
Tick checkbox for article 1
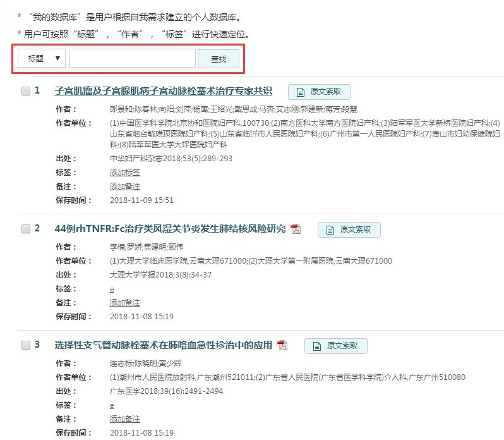tap(26, 91)
